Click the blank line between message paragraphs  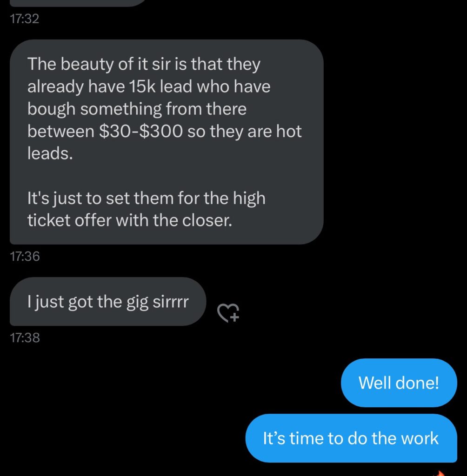(167, 175)
